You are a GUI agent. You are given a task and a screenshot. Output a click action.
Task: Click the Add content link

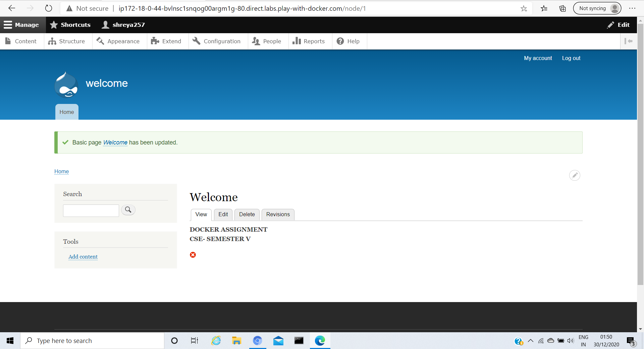pos(83,256)
